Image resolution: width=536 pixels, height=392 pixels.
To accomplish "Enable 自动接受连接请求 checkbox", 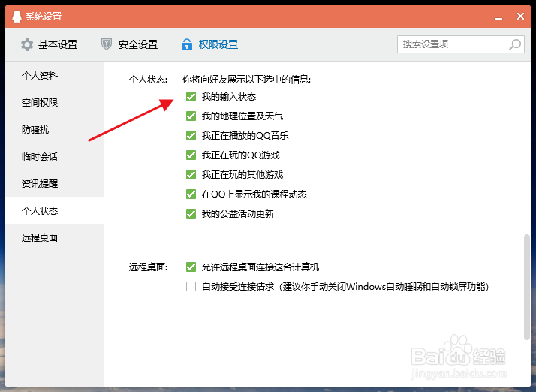I will (191, 286).
